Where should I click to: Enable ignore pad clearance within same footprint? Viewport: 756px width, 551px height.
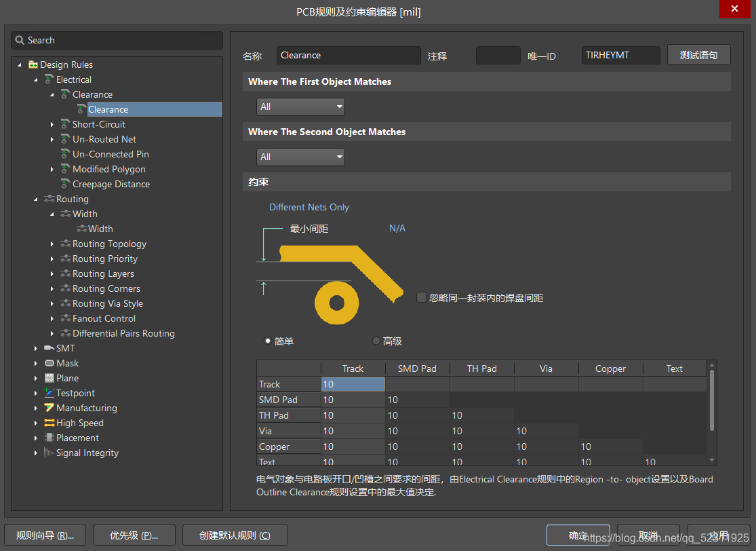coord(422,297)
